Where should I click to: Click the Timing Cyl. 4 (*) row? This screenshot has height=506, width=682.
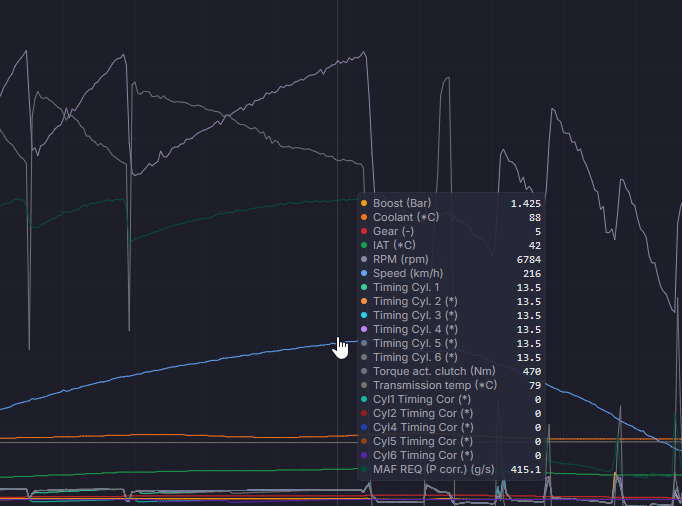tap(451, 329)
